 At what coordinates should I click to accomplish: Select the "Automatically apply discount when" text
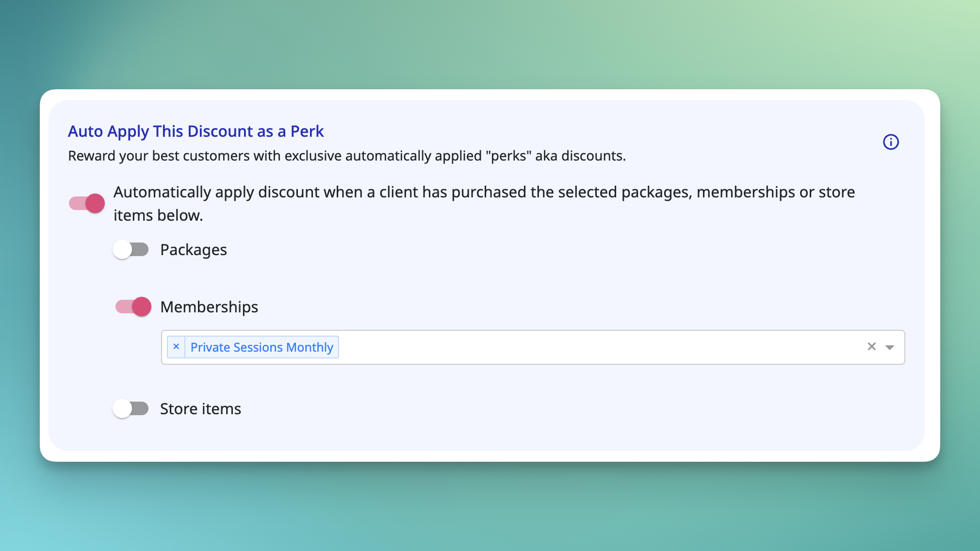pos(484,204)
